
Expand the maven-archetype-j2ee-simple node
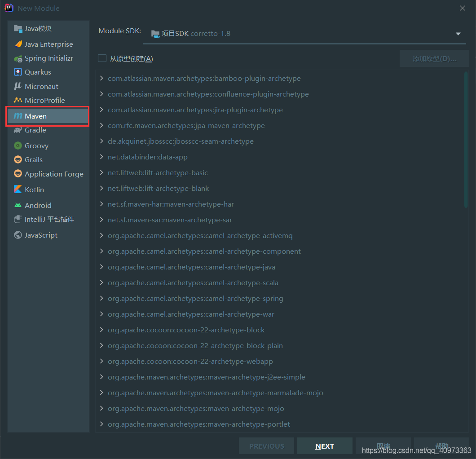point(102,377)
